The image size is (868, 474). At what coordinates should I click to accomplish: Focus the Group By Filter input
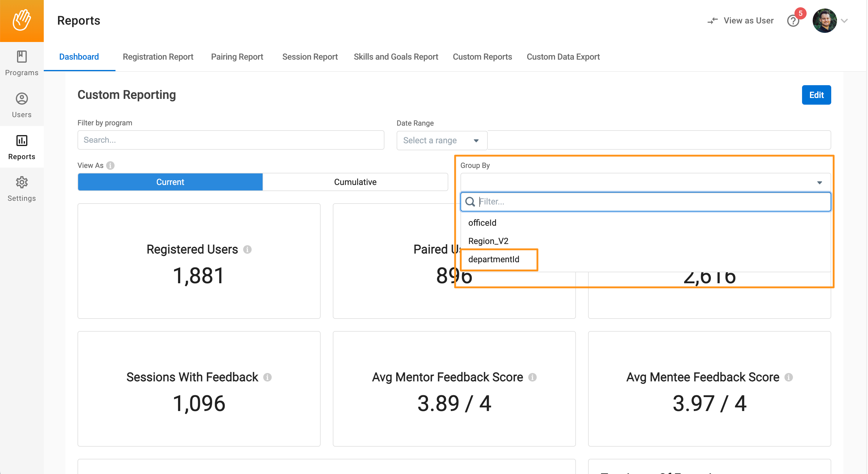tap(645, 201)
